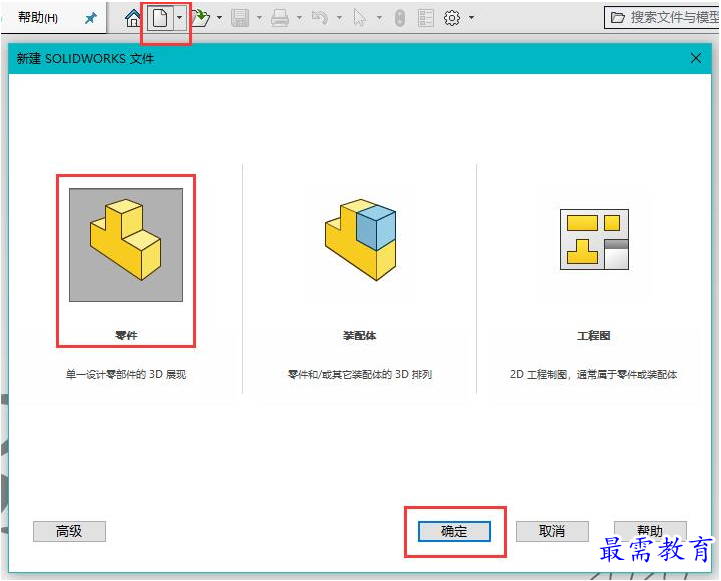Viewport: 721px width, 581px height.
Task: Select the Drawing (工程图) template icon
Action: click(x=594, y=239)
